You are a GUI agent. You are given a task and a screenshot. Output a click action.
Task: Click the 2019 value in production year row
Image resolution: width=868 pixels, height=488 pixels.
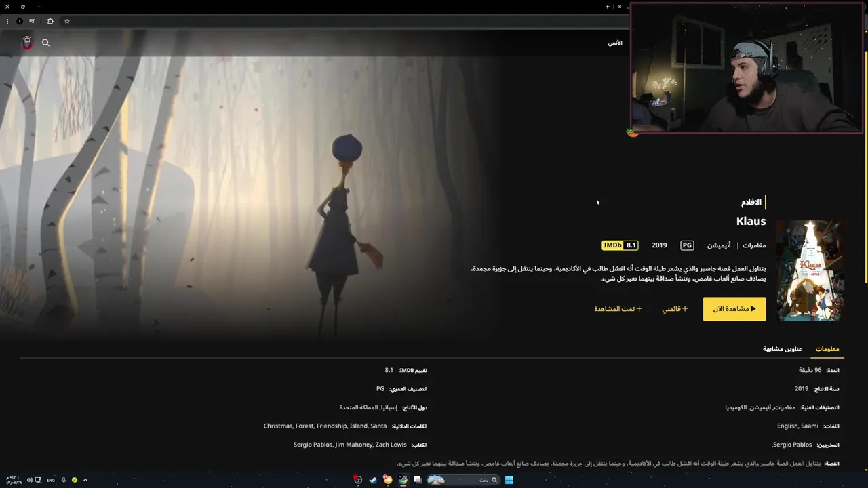(x=802, y=389)
